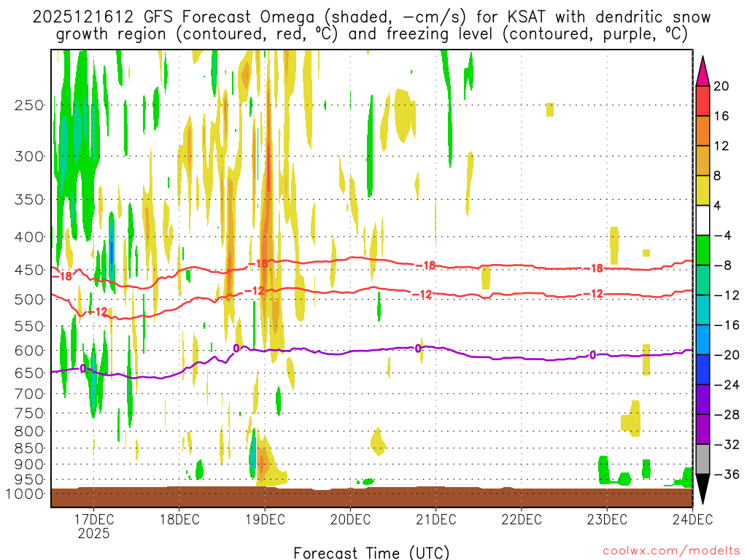
Task: Click the -18 contour label near 17DEC
Action: (x=63, y=276)
